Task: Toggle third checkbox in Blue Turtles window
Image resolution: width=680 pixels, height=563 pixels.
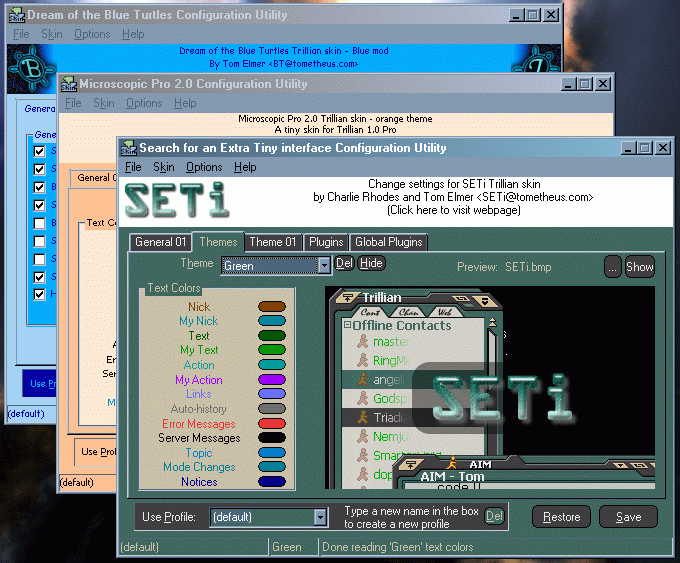Action: pyautogui.click(x=39, y=187)
